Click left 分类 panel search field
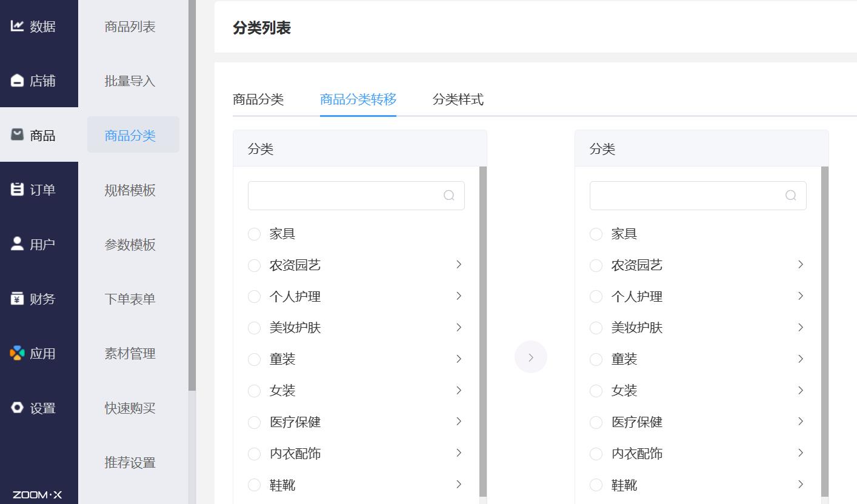 (356, 196)
